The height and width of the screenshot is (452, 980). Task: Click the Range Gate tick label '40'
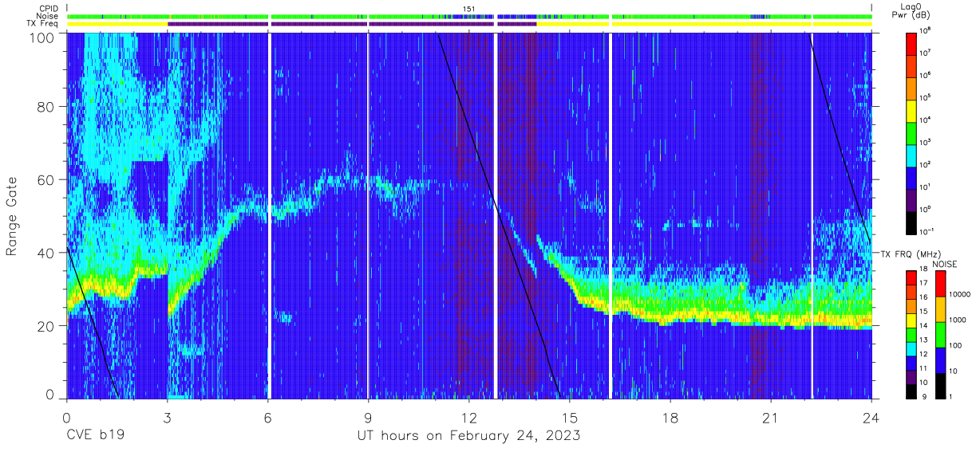click(x=45, y=253)
